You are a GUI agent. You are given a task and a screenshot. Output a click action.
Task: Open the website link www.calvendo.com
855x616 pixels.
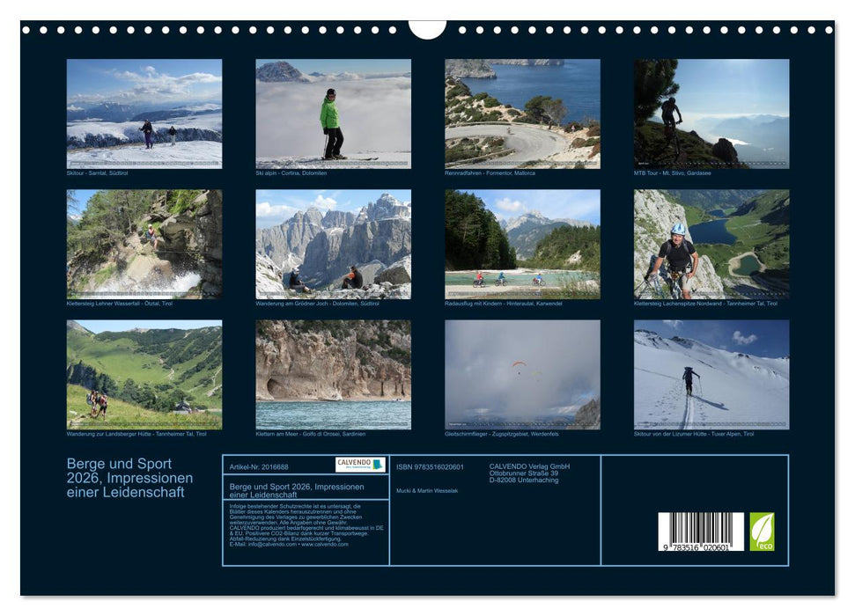(325, 545)
